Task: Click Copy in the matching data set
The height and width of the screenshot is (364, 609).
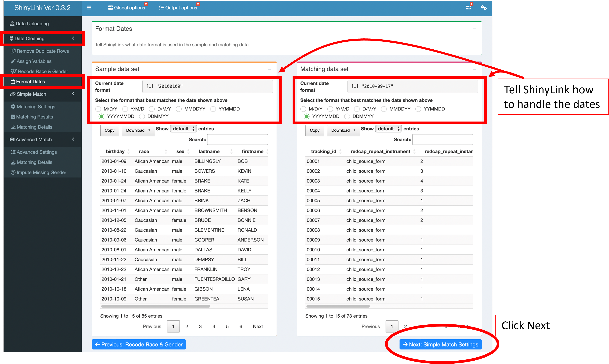Action: pos(315,130)
